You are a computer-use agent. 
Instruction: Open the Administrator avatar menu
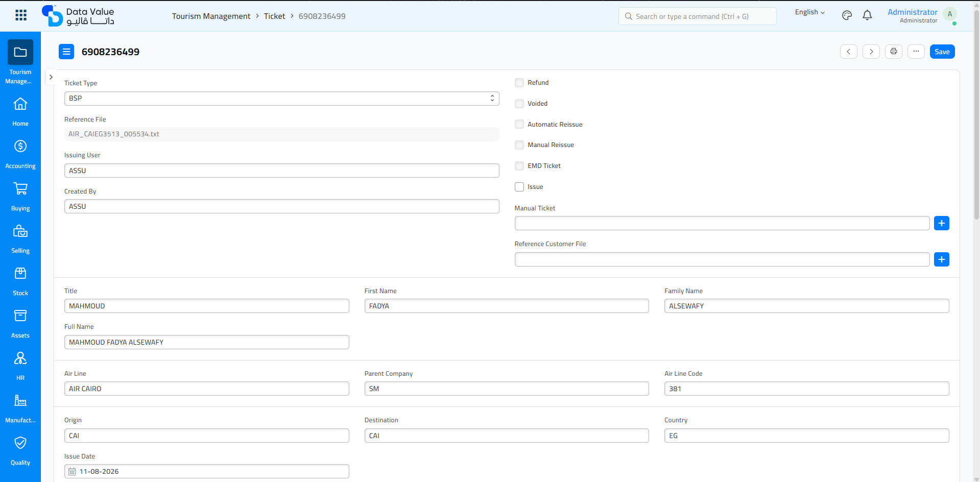pos(950,15)
